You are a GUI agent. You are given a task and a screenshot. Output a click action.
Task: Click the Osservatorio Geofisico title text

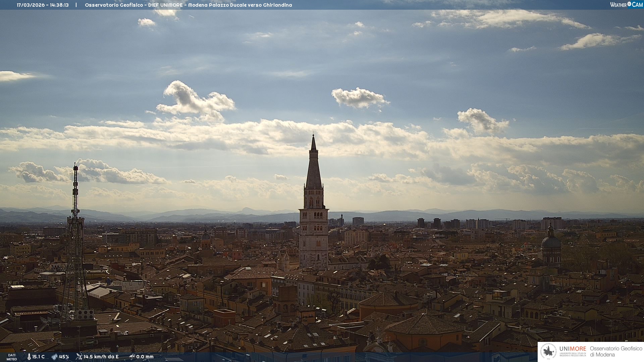114,5
